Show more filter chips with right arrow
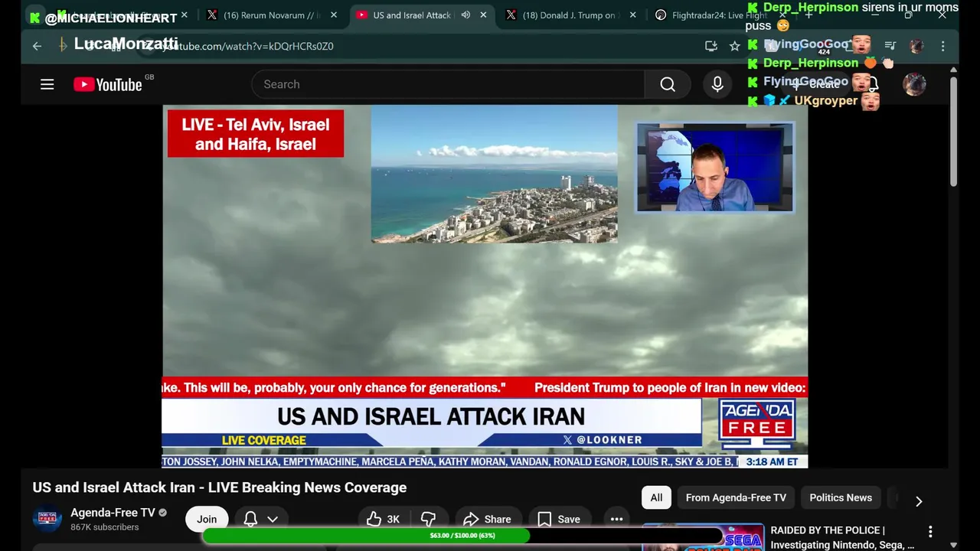Viewport: 980px width, 551px height. 919,500
